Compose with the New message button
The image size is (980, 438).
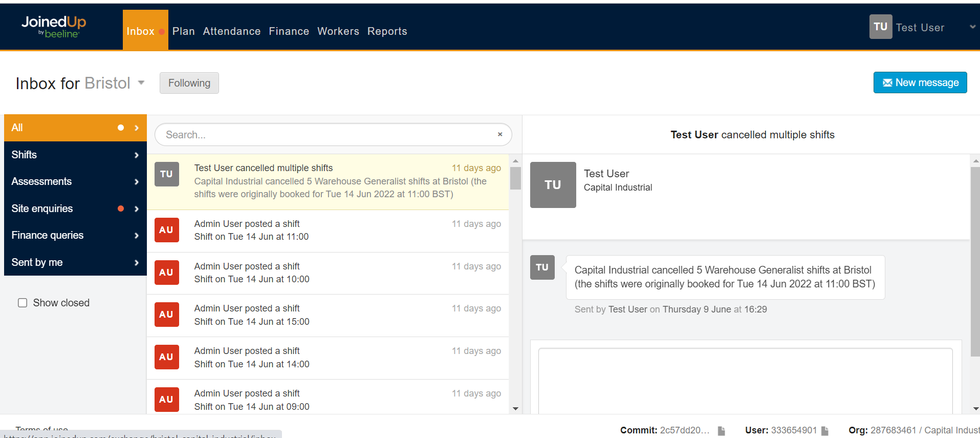(920, 82)
